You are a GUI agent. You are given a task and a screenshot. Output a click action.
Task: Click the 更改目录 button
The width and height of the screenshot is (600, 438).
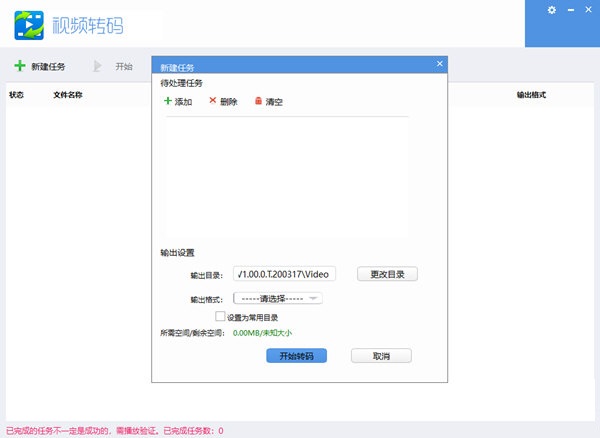(387, 274)
